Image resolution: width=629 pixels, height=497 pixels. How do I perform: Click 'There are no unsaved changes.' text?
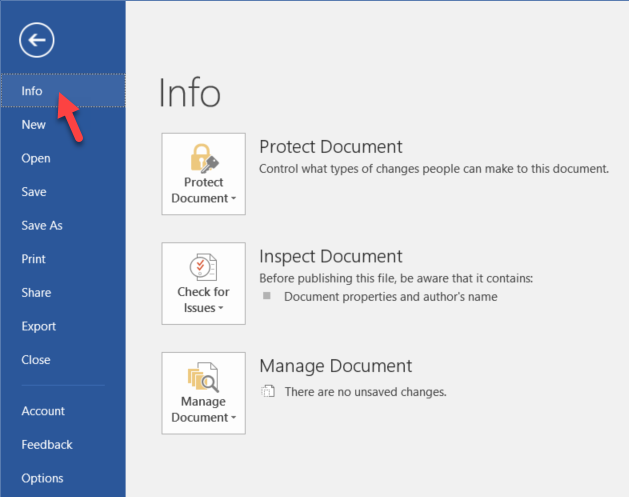pos(365,392)
